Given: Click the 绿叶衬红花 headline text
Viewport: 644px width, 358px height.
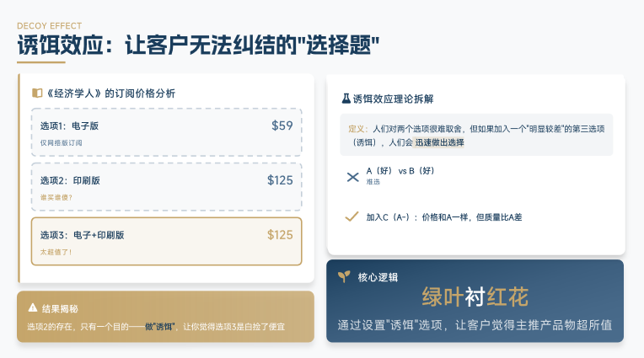Looking at the screenshot, I should coord(475,297).
